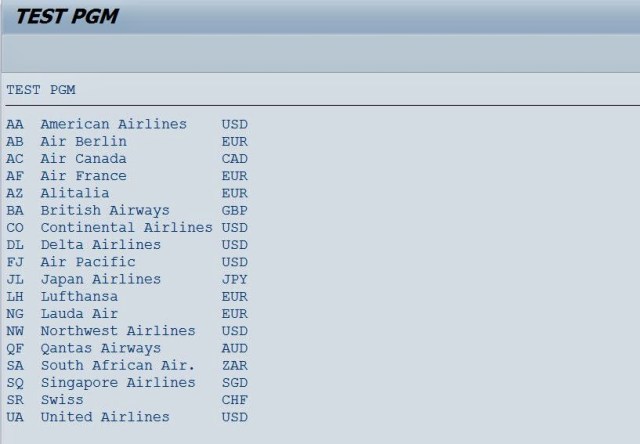The image size is (640, 444).
Task: Click the Air France list entry
Action: [x=83, y=176]
